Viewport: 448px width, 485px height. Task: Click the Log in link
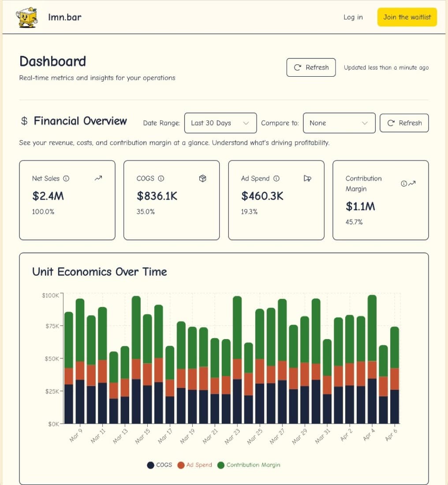(353, 17)
